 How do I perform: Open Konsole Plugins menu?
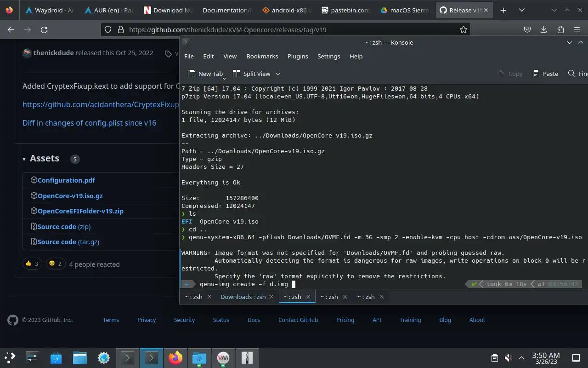click(x=298, y=56)
